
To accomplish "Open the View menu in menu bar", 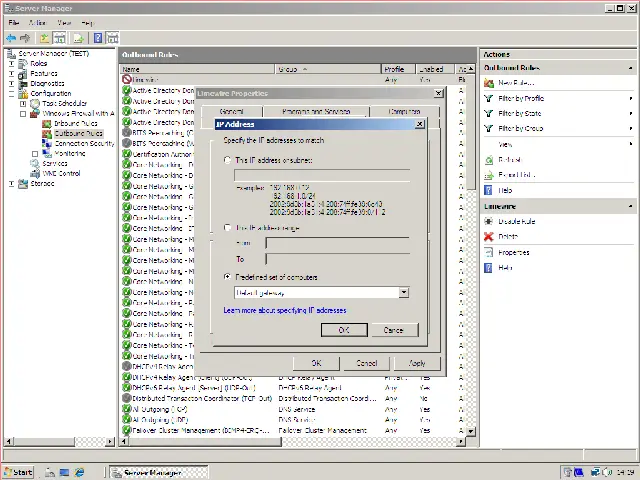I will (x=64, y=22).
